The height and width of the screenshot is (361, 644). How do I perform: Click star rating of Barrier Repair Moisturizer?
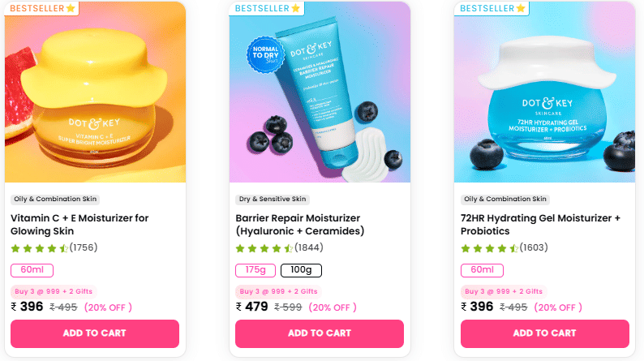click(264, 248)
